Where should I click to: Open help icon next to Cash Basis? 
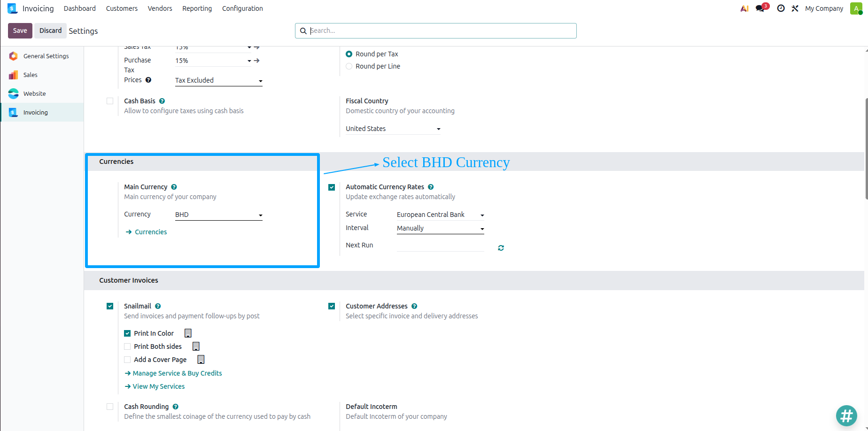click(162, 101)
